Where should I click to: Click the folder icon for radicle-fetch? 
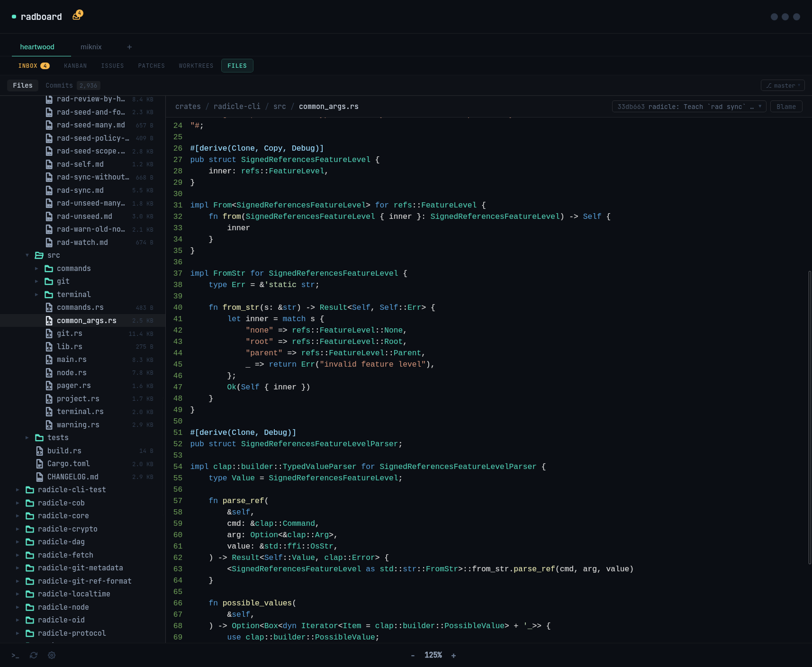(30, 555)
